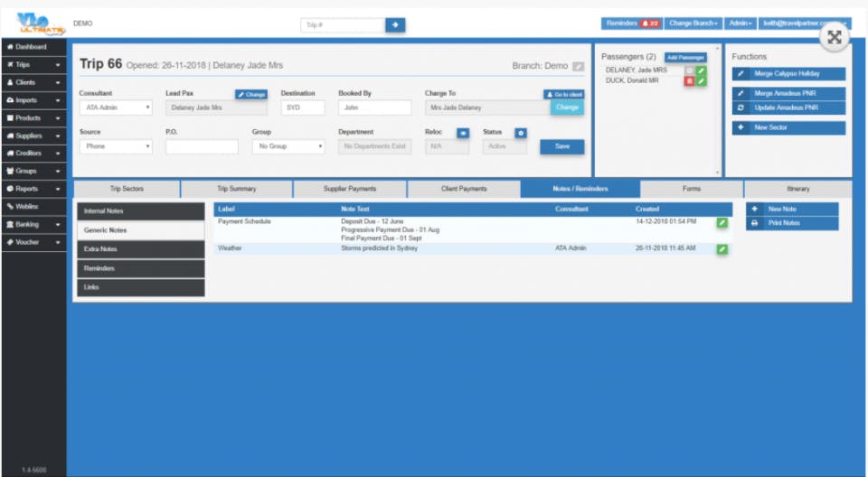The height and width of the screenshot is (477, 868).
Task: Select Generic Notes in the notes list
Action: click(x=141, y=230)
